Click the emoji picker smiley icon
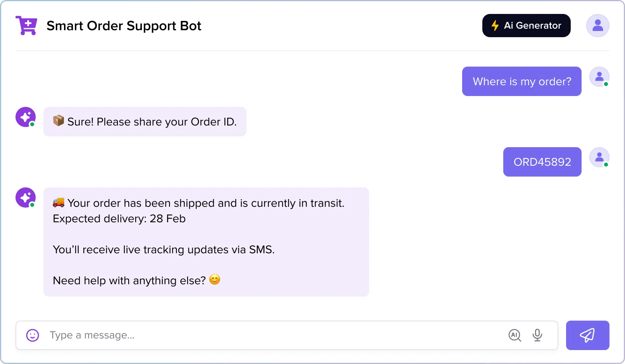 click(33, 335)
